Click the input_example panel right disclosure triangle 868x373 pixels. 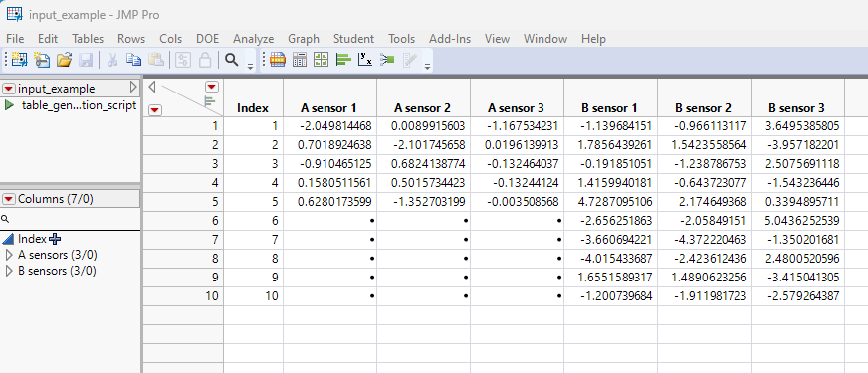(132, 88)
